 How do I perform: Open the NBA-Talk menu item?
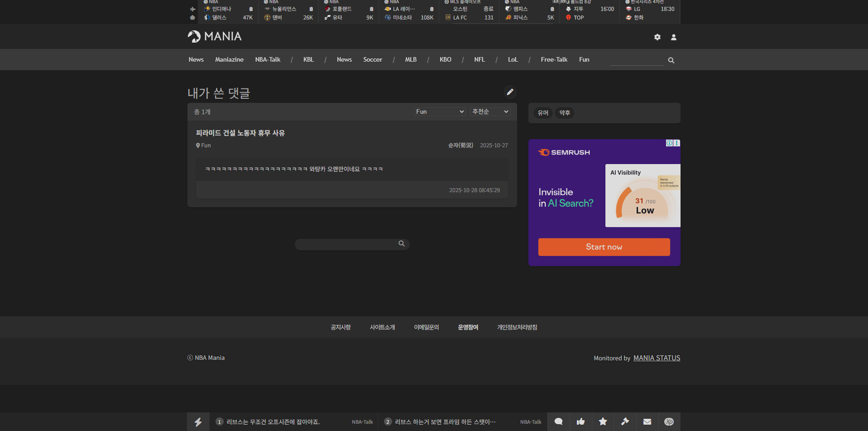tap(268, 59)
